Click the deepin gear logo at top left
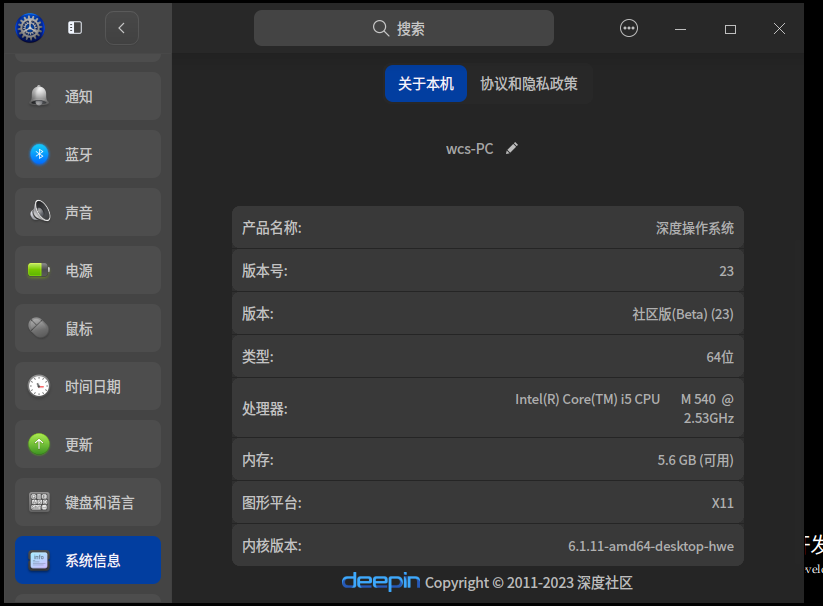 coord(29,27)
